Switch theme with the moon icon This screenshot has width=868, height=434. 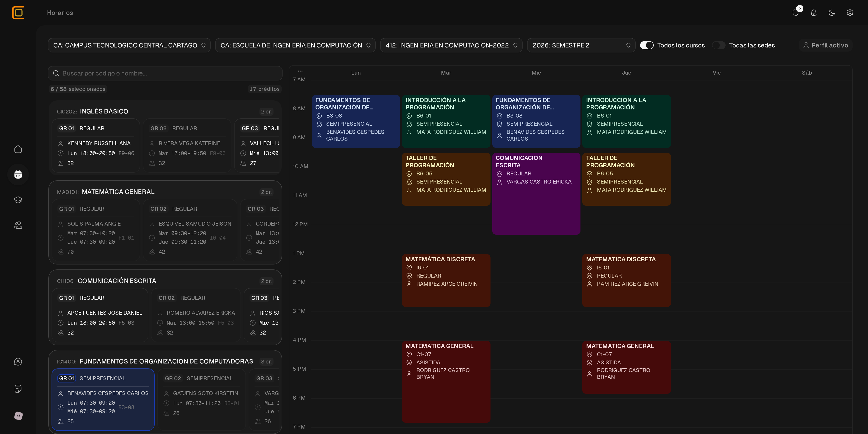832,13
